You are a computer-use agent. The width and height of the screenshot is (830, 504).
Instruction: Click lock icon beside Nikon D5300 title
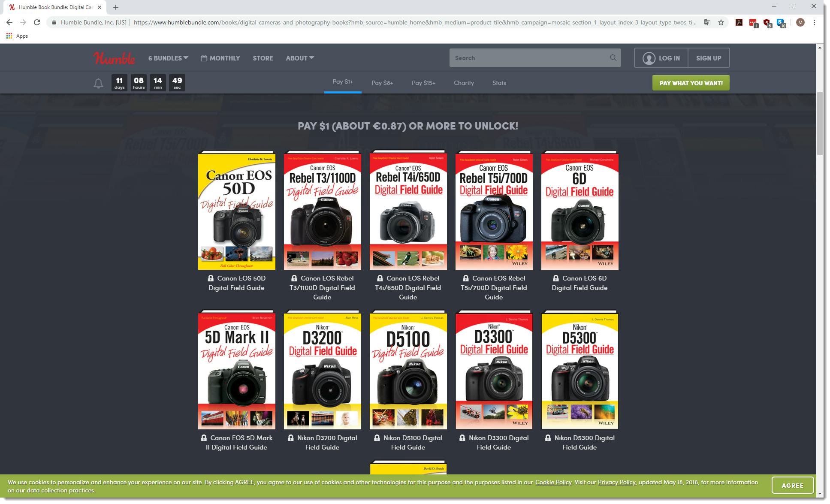tap(548, 438)
